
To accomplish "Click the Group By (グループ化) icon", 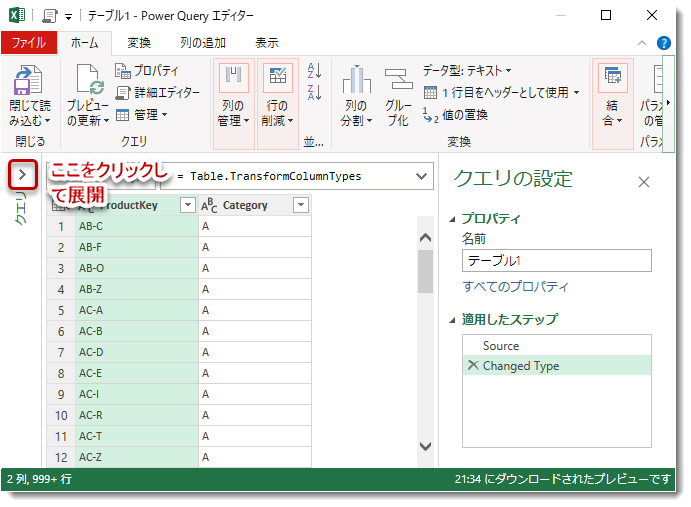I will (x=398, y=79).
